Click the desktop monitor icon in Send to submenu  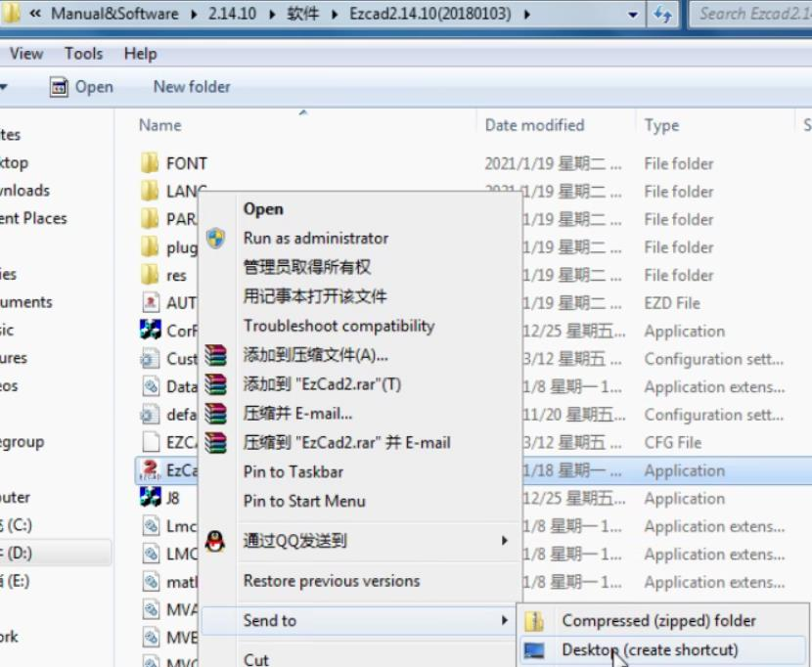[534, 650]
